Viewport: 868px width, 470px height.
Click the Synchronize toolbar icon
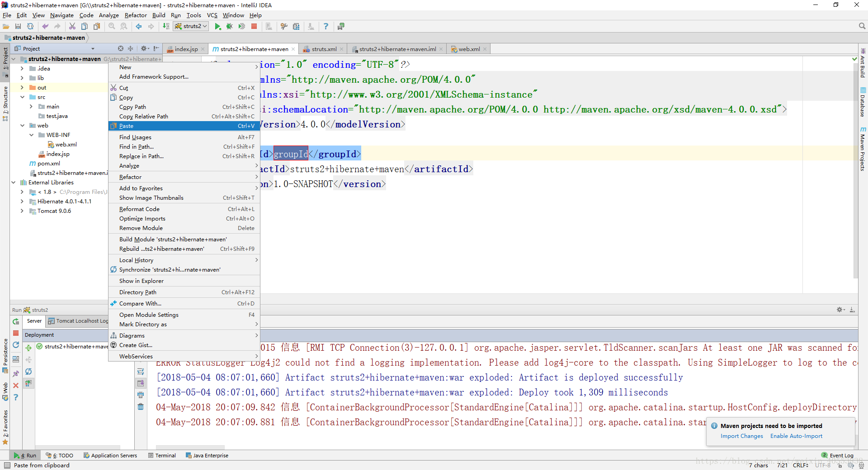point(30,26)
